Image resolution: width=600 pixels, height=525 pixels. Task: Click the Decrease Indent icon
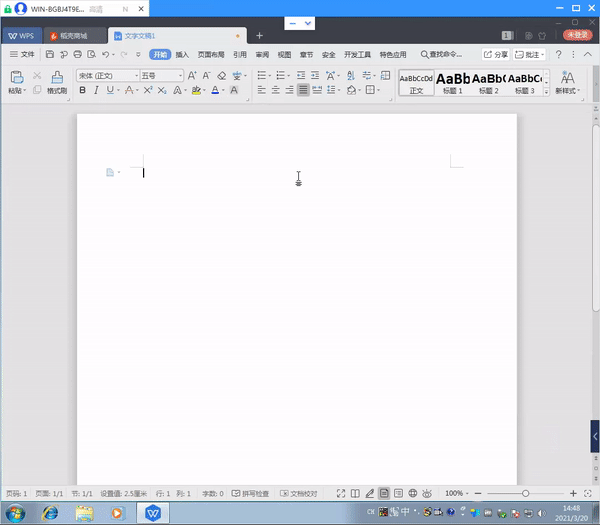click(x=301, y=75)
